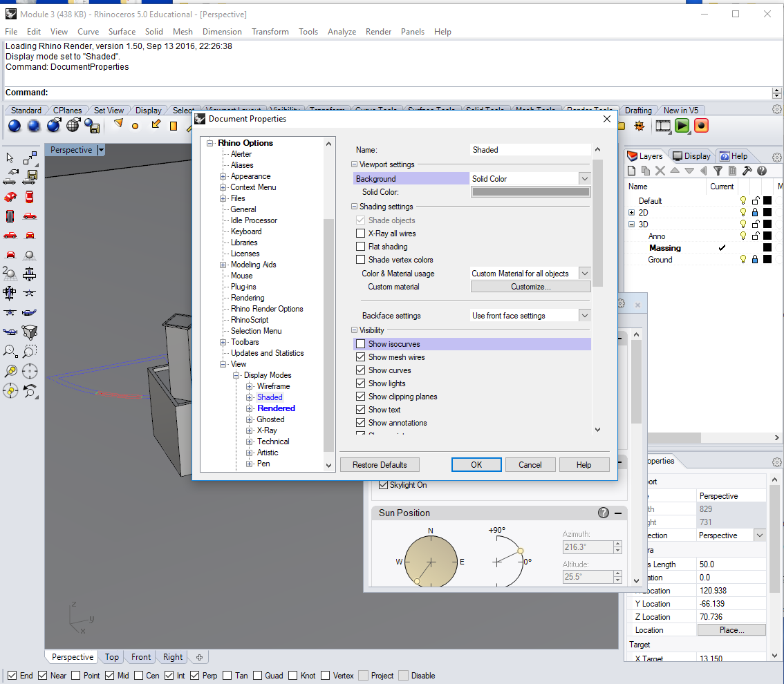
Task: Click the red car top view icon
Action: [x=30, y=197]
